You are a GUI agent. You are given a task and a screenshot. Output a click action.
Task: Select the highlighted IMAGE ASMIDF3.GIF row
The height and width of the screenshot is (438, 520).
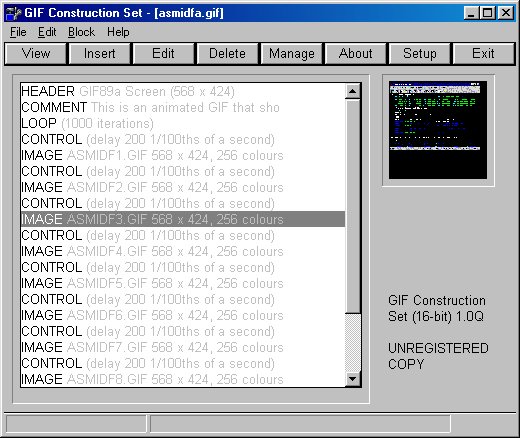click(x=183, y=219)
